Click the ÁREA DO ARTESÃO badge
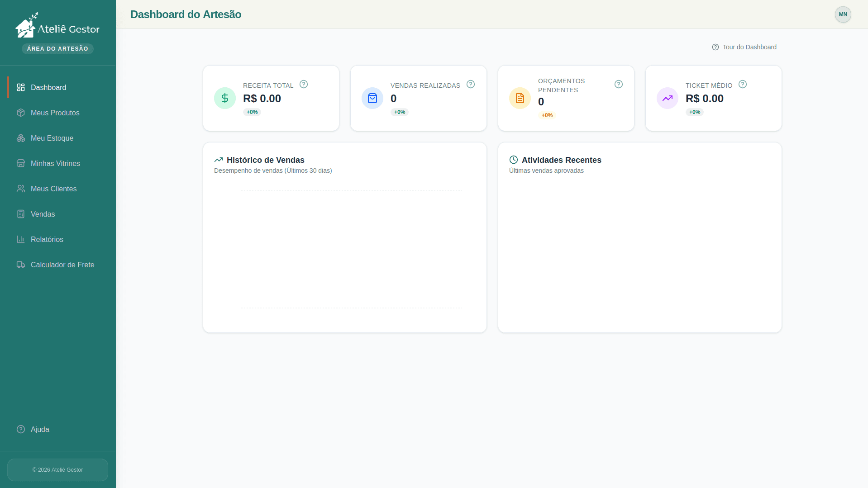The width and height of the screenshot is (868, 488). [x=57, y=48]
